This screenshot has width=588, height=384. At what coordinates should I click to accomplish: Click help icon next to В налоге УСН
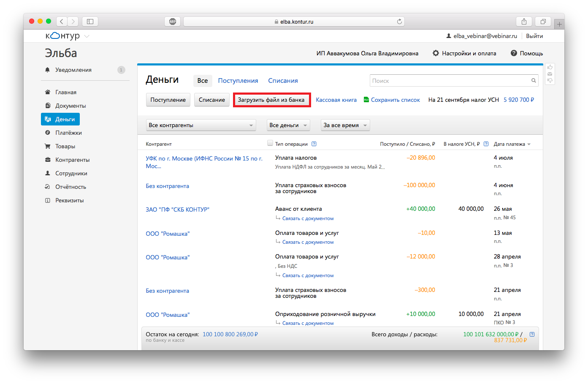486,144
